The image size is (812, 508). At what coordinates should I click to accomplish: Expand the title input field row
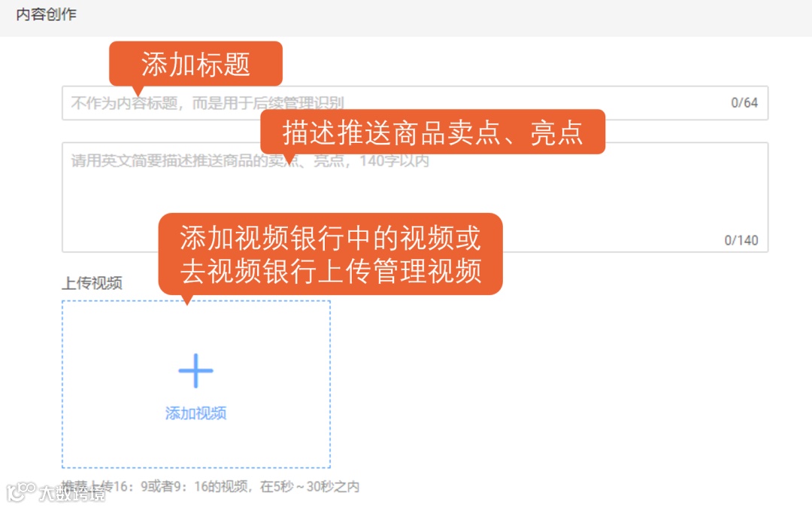tap(414, 103)
